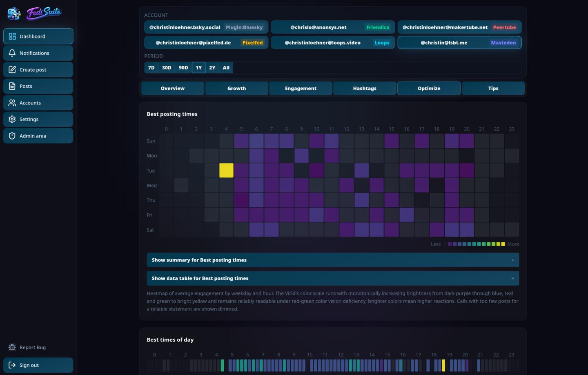Click the 'ACCOUNT' section label
The width and height of the screenshot is (588, 375).
click(x=156, y=15)
